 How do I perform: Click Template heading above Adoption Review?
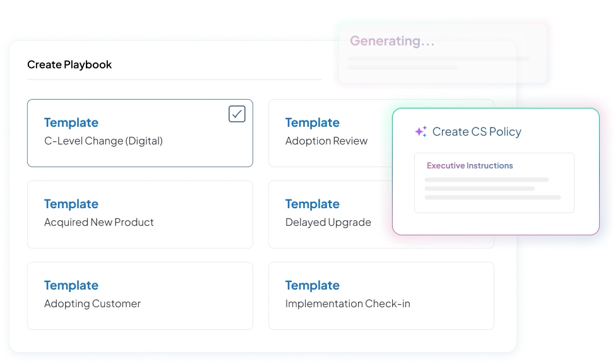[x=312, y=123]
